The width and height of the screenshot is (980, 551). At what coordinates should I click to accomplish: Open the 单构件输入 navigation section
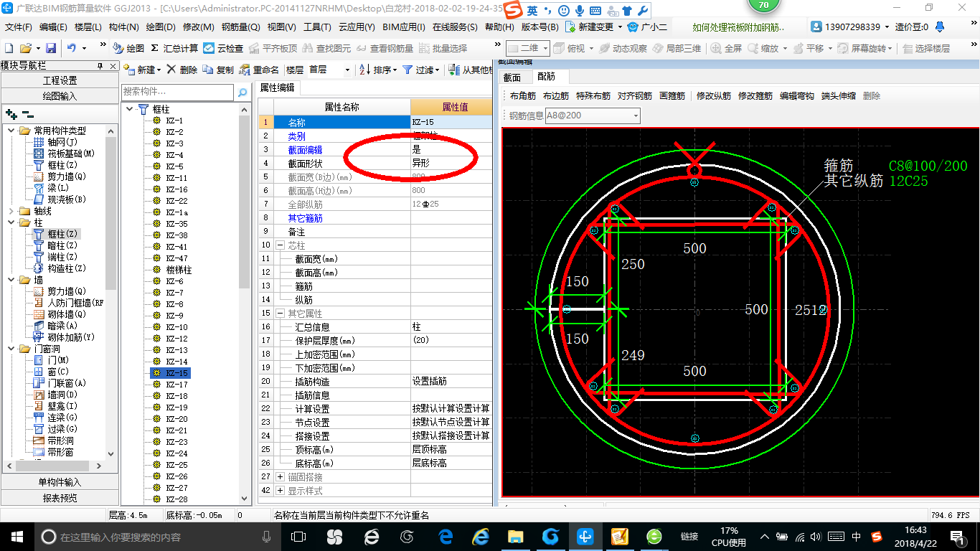point(60,482)
